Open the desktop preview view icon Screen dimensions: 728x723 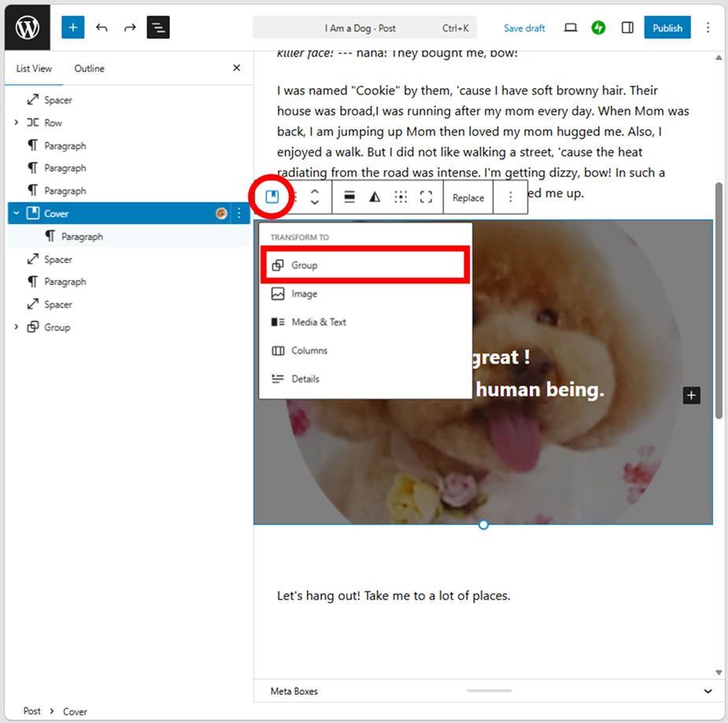point(571,28)
